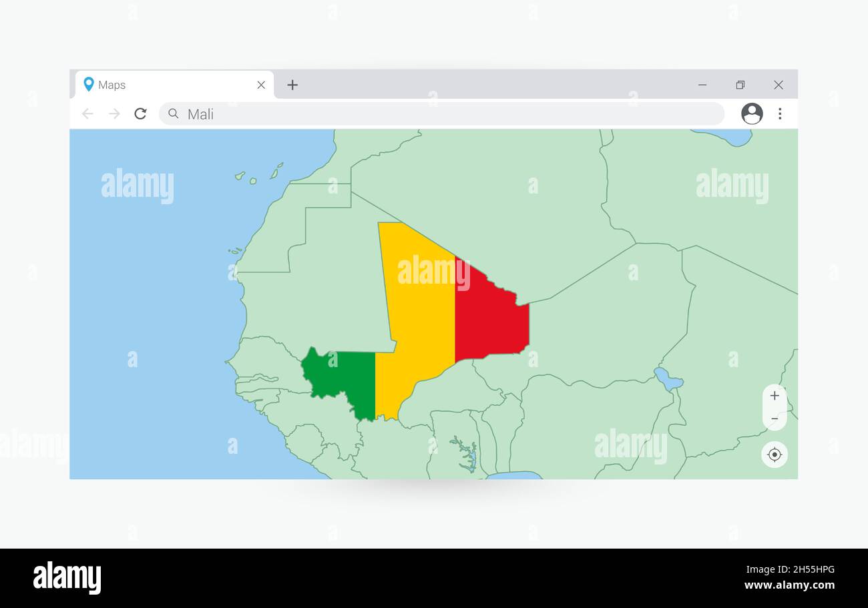Image resolution: width=868 pixels, height=608 pixels.
Task: Zoom in on the map
Action: pos(775,396)
